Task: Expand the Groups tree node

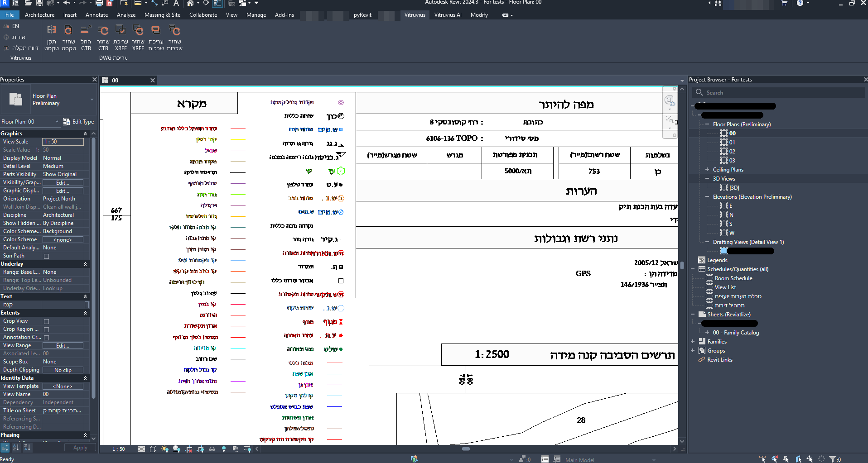Action: tap(693, 351)
